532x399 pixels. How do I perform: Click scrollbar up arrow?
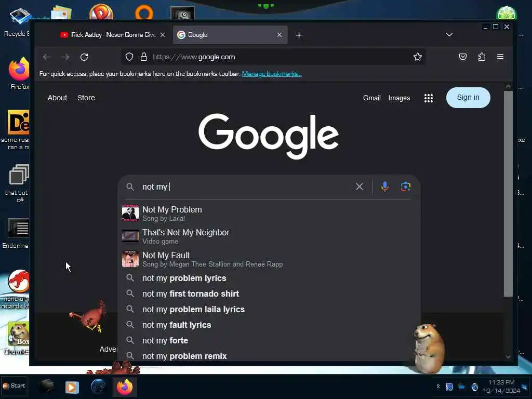click(508, 86)
